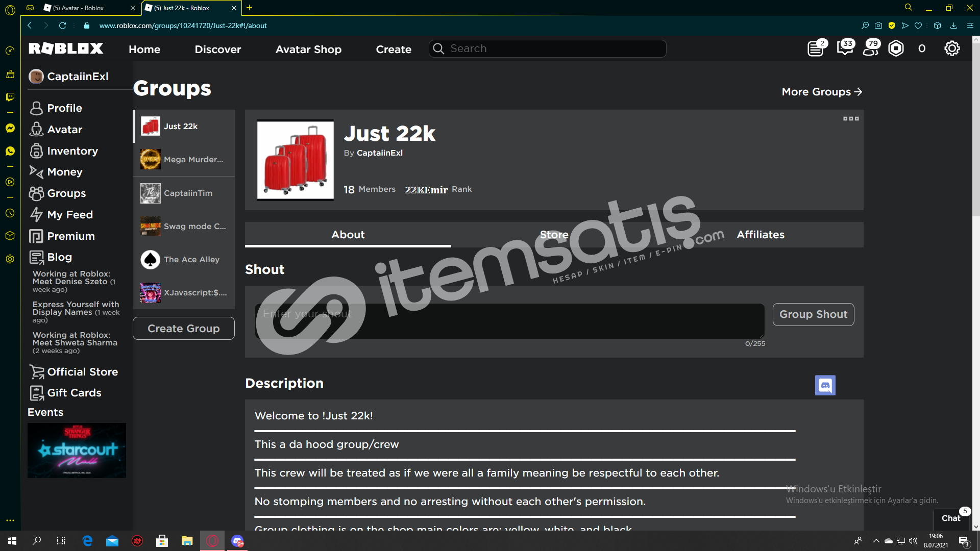Select Just 22k in groups list
Screen dimensions: 980x551
(184, 127)
